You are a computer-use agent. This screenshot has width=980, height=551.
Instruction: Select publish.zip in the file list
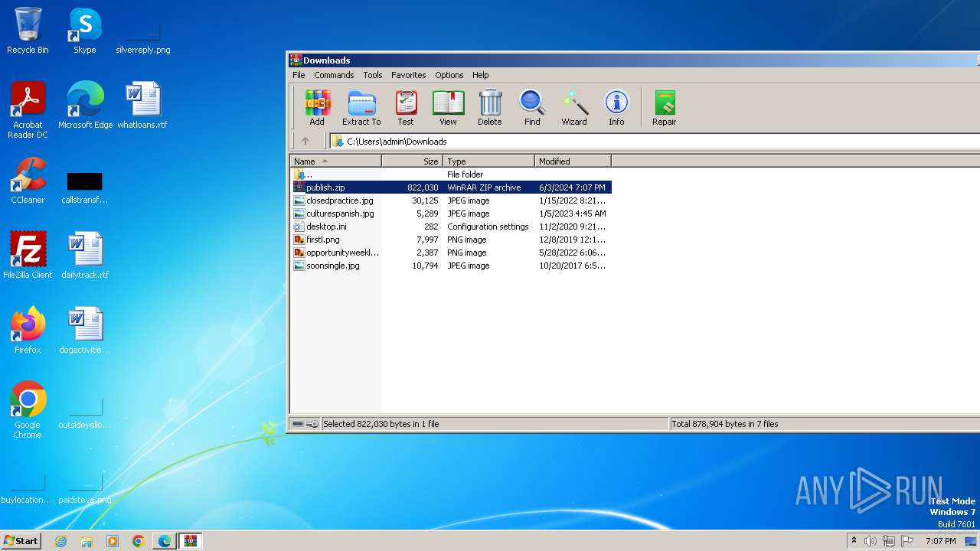[x=451, y=187]
